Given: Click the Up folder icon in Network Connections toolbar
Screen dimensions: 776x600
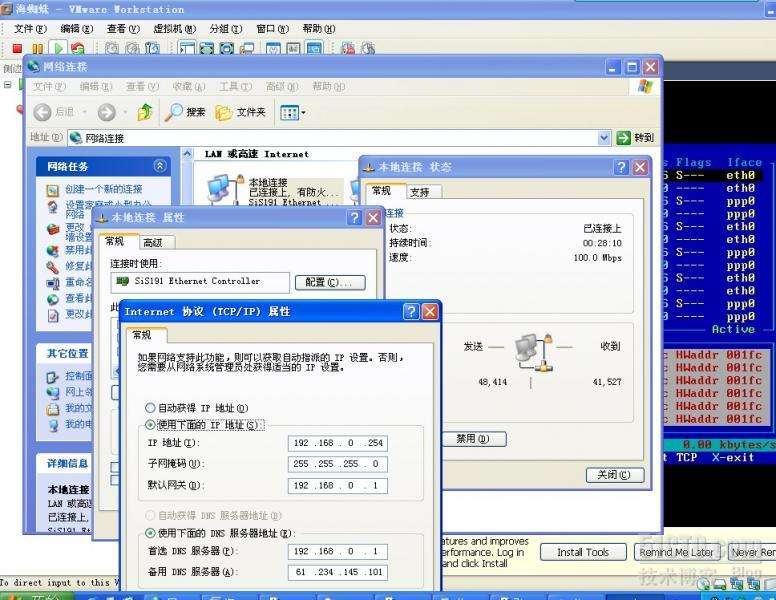Looking at the screenshot, I should 145,112.
